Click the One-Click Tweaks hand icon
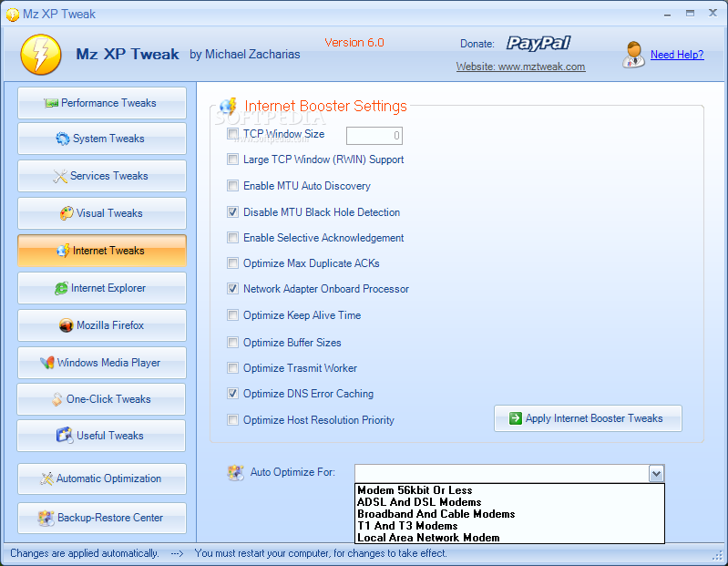Screen dimensions: 728x566 click(56, 399)
